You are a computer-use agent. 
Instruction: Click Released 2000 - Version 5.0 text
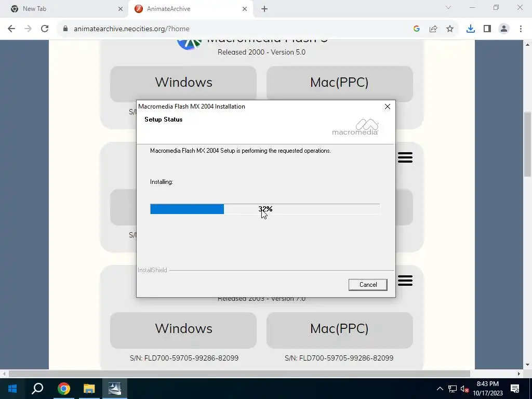click(x=262, y=52)
